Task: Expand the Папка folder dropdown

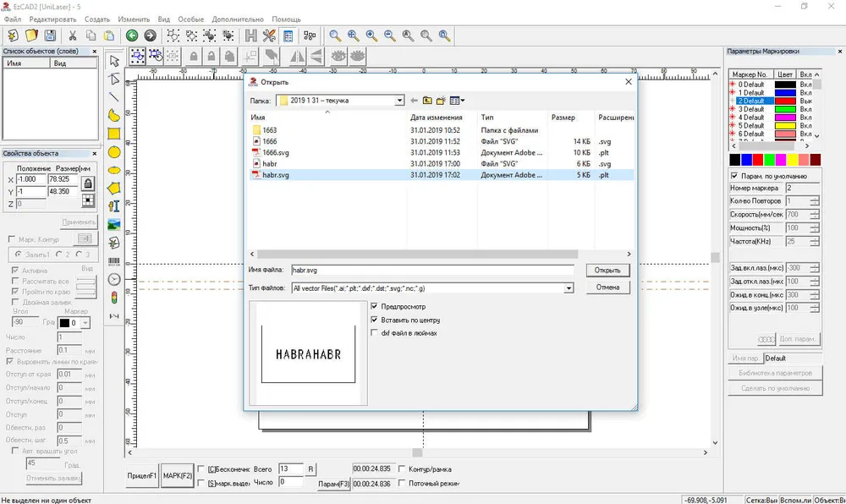Action: [x=399, y=101]
